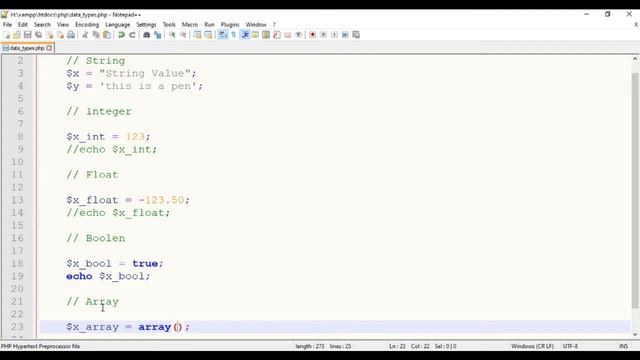Click save recorded macro icon
The height and width of the screenshot is (360, 640).
tap(356, 35)
